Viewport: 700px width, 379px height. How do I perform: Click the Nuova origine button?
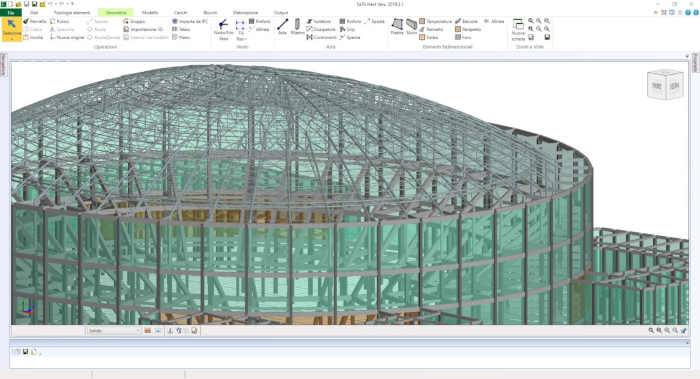[x=67, y=37]
